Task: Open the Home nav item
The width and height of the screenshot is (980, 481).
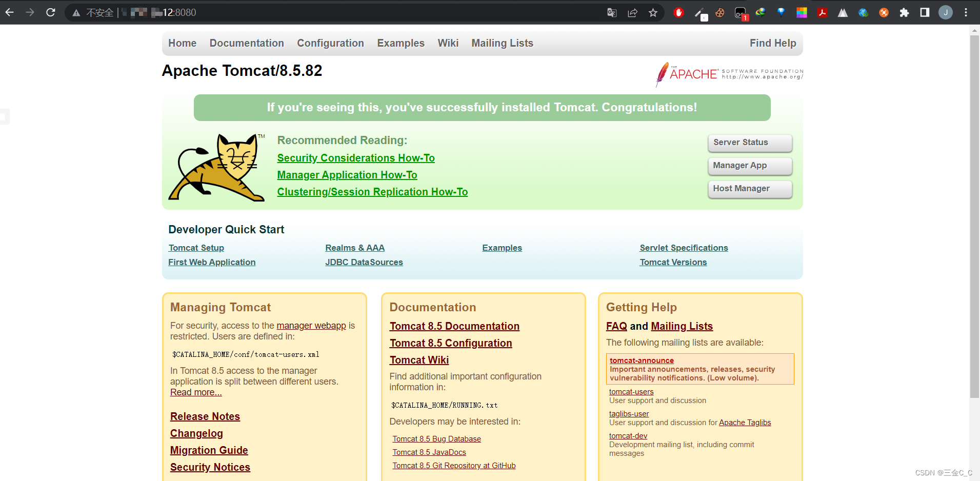Action: click(x=182, y=43)
